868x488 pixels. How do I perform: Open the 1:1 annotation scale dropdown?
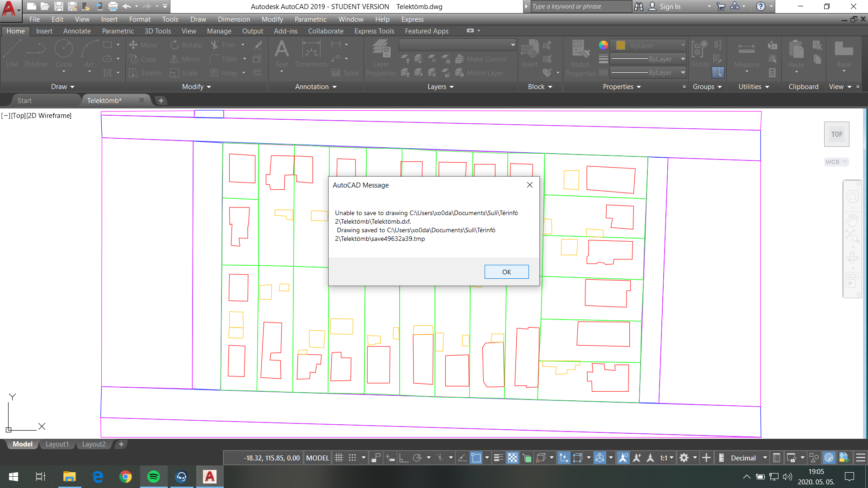click(x=666, y=458)
